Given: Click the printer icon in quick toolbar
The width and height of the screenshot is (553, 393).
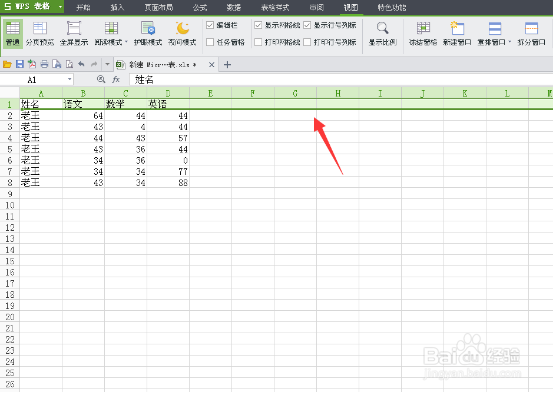Looking at the screenshot, I should pyautogui.click(x=44, y=64).
